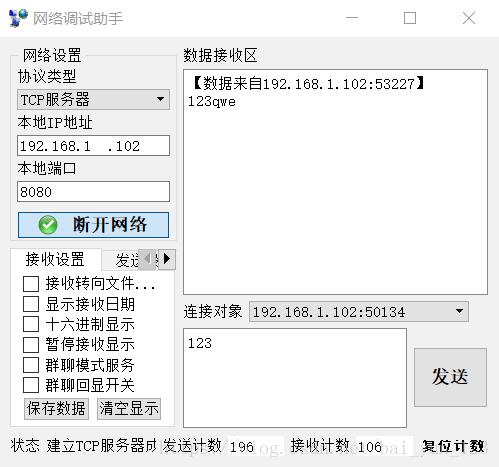Screen dimensions: 499x467
Task: Click the 发送 send button
Action: pos(450,377)
